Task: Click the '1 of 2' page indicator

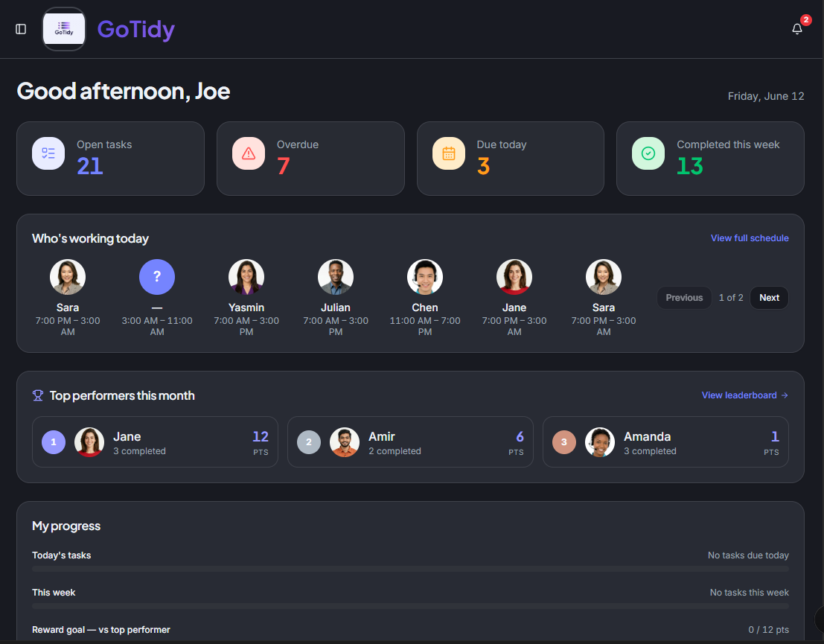Action: pyautogui.click(x=731, y=298)
